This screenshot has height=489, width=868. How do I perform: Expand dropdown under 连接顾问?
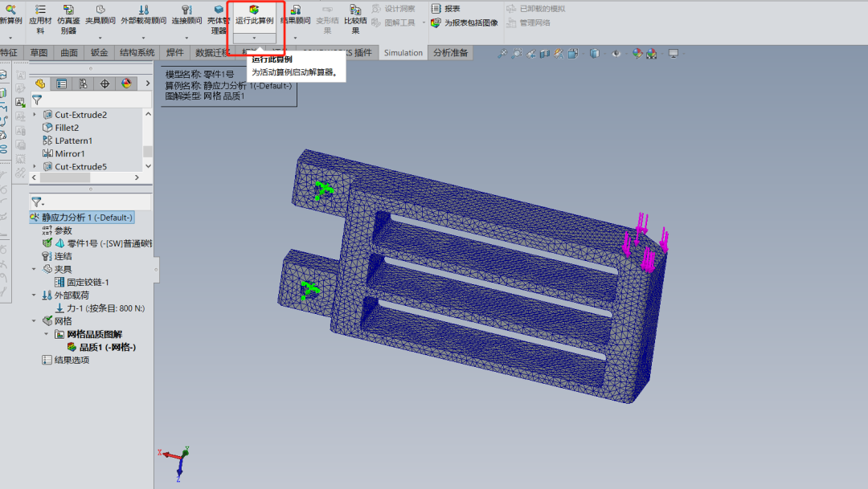(186, 39)
